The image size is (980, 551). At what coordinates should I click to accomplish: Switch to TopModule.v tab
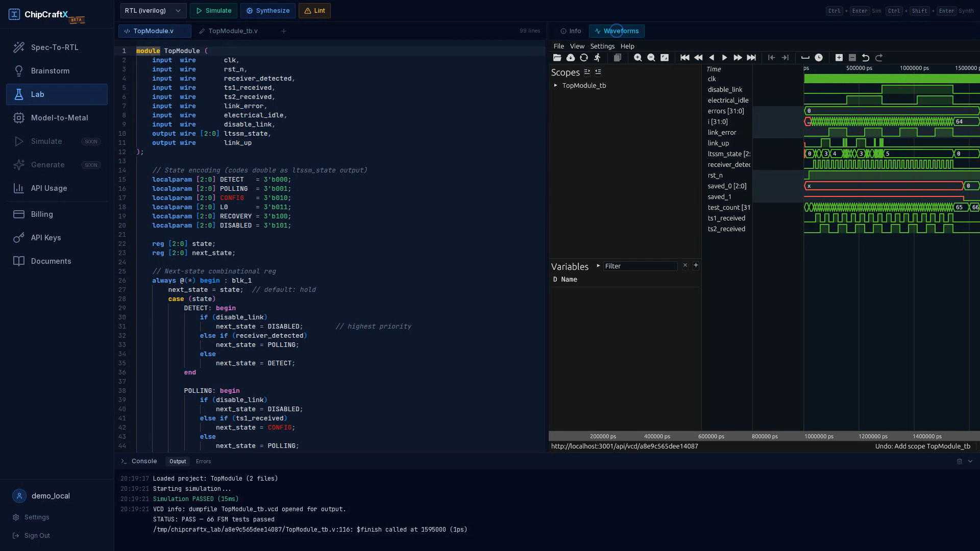pos(155,31)
